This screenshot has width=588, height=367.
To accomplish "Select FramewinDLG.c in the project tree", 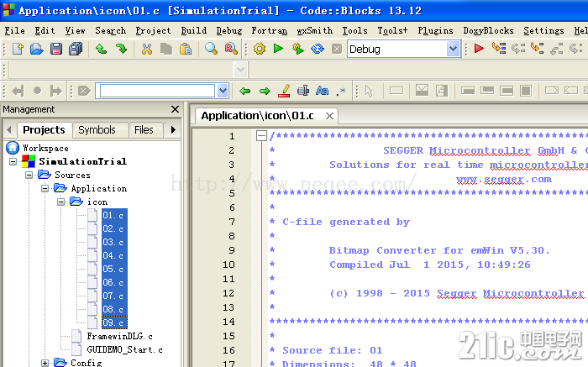I will [x=119, y=336].
